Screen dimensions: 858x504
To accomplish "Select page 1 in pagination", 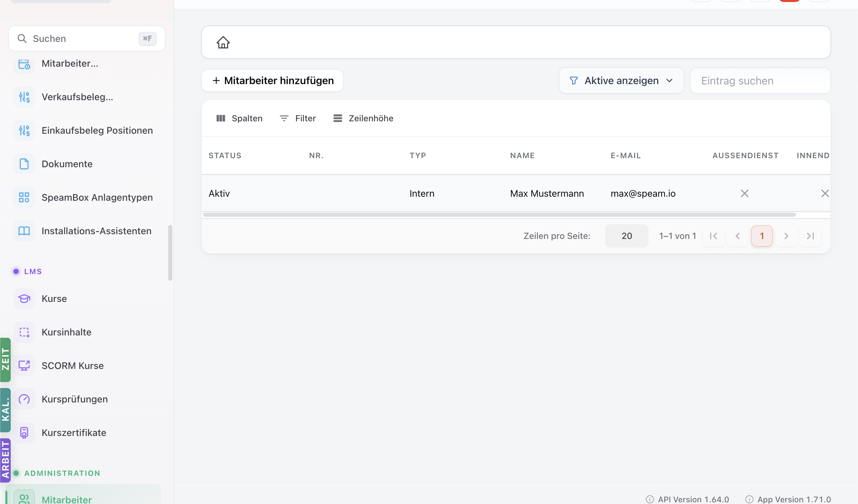I will [762, 236].
